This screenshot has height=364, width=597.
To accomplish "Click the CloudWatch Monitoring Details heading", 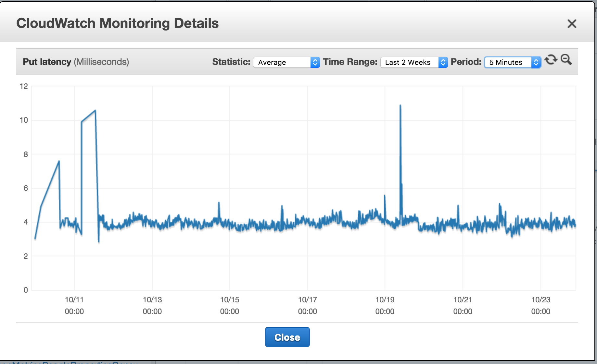I will pos(117,23).
